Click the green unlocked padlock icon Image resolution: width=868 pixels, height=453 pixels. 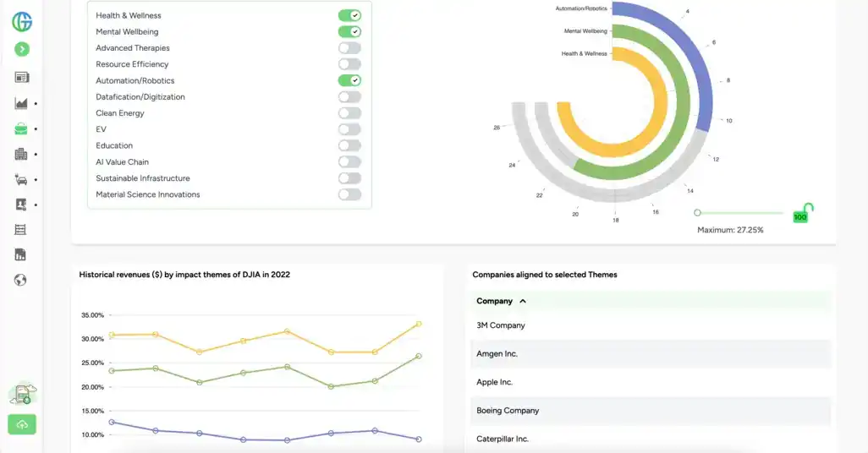point(808,208)
